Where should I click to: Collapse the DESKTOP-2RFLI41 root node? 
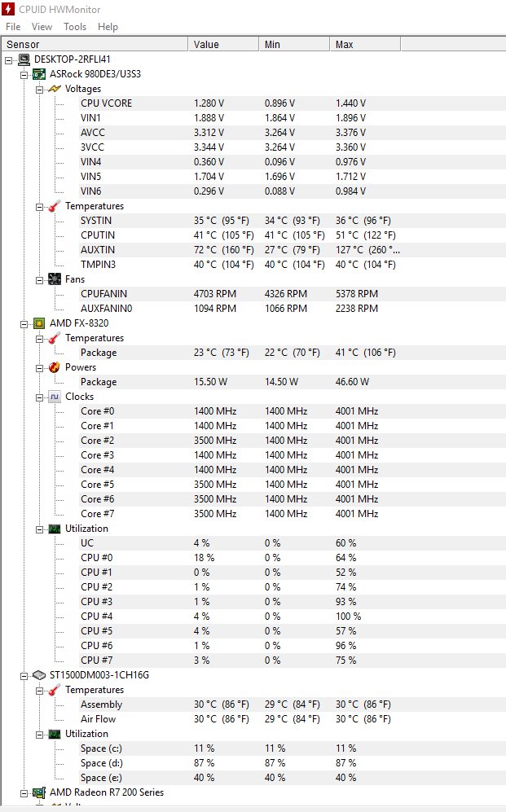coord(9,59)
